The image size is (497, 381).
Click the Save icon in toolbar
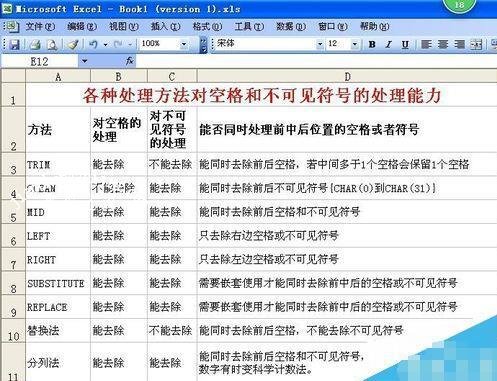[14, 44]
